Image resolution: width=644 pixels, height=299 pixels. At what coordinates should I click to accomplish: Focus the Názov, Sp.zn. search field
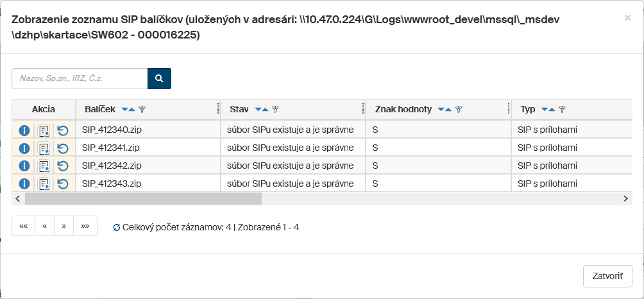pos(80,78)
